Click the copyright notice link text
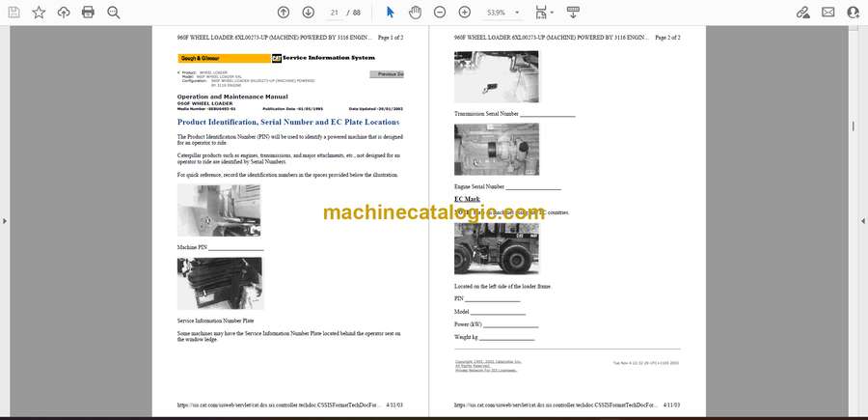Viewport: 868px width, 420px height. pos(488,365)
